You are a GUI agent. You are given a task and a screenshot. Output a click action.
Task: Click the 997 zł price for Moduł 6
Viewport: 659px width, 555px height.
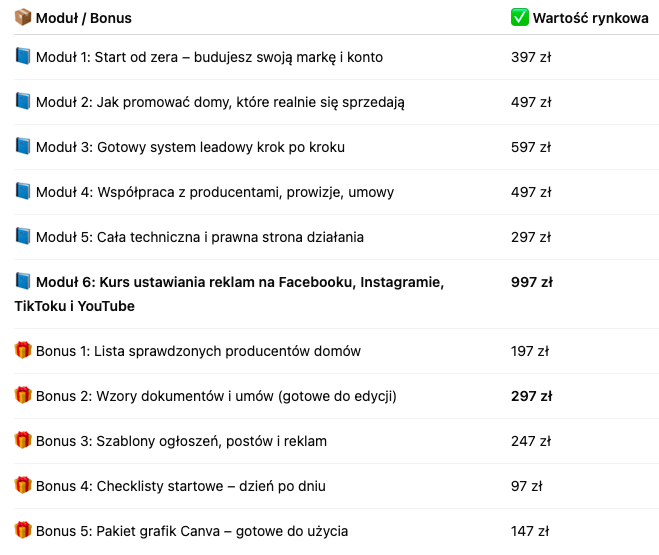click(531, 282)
